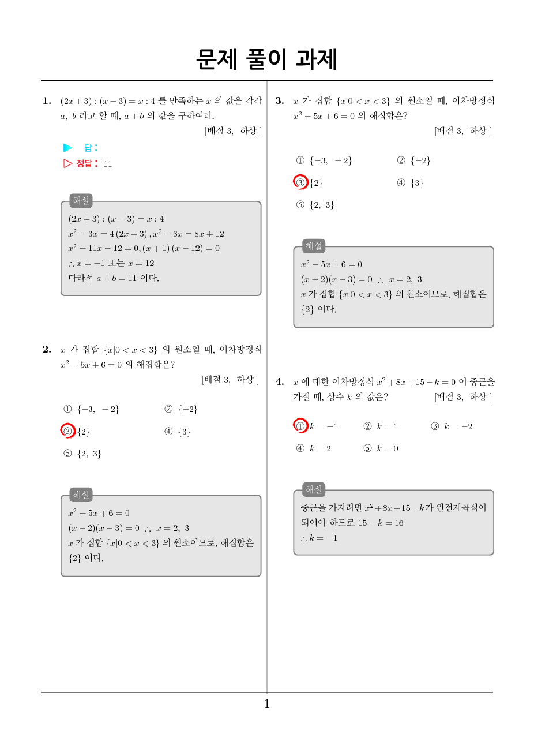Click the cyan filled triangle beside 답
This screenshot has height=756, width=534.
click(68, 148)
